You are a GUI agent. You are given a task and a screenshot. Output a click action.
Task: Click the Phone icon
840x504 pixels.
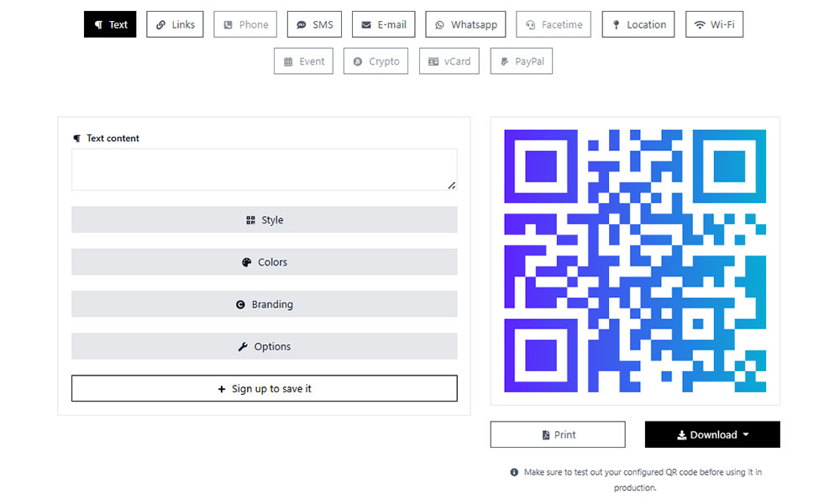[228, 25]
